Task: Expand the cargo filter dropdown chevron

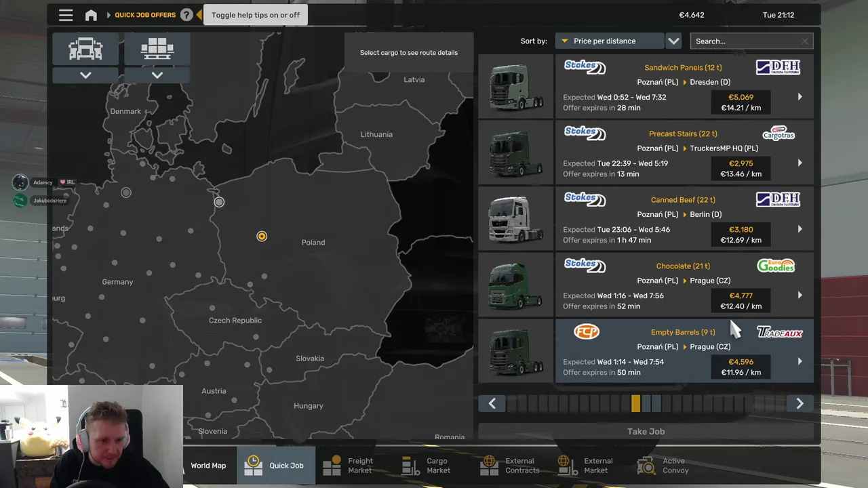Action: [157, 75]
